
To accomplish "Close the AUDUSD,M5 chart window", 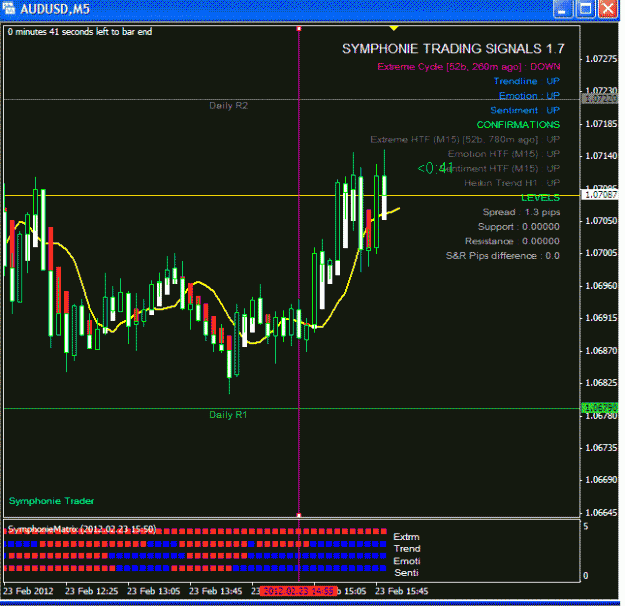I will click(607, 9).
